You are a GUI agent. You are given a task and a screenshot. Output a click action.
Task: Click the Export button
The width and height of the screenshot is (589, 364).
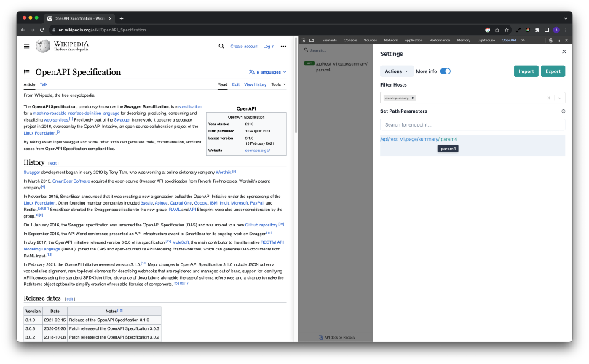[553, 71]
